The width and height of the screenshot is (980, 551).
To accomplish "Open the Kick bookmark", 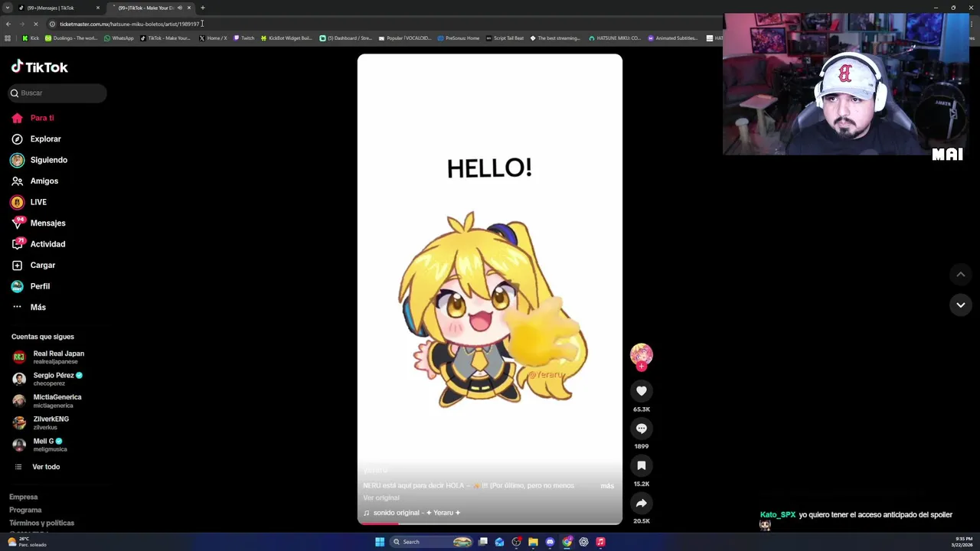I will [x=31, y=38].
